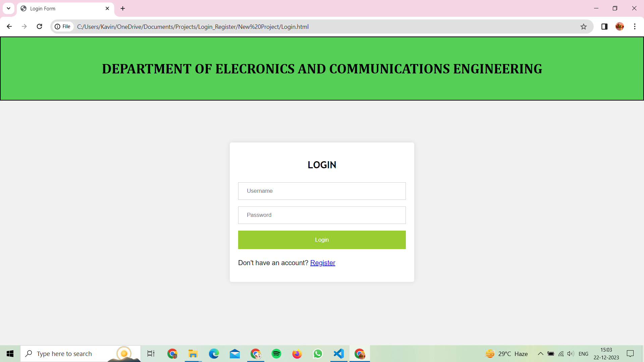Bookmark this page with star icon
The image size is (644, 362).
584,26
